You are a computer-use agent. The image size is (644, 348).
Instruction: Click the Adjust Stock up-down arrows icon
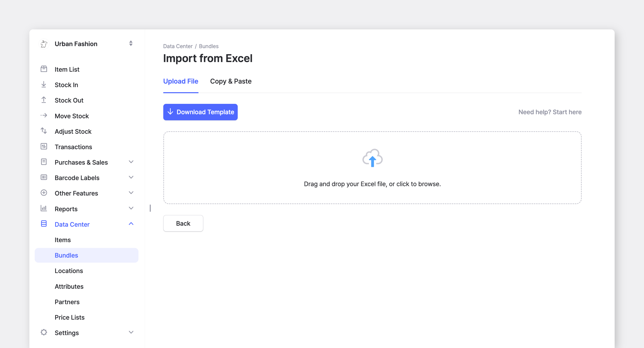[44, 131]
